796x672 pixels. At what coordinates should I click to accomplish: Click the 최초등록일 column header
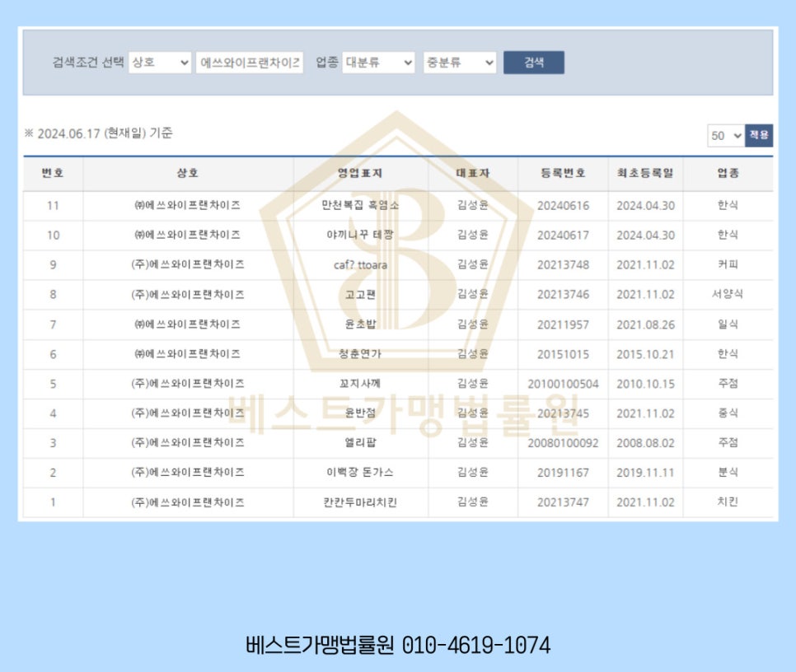(645, 174)
